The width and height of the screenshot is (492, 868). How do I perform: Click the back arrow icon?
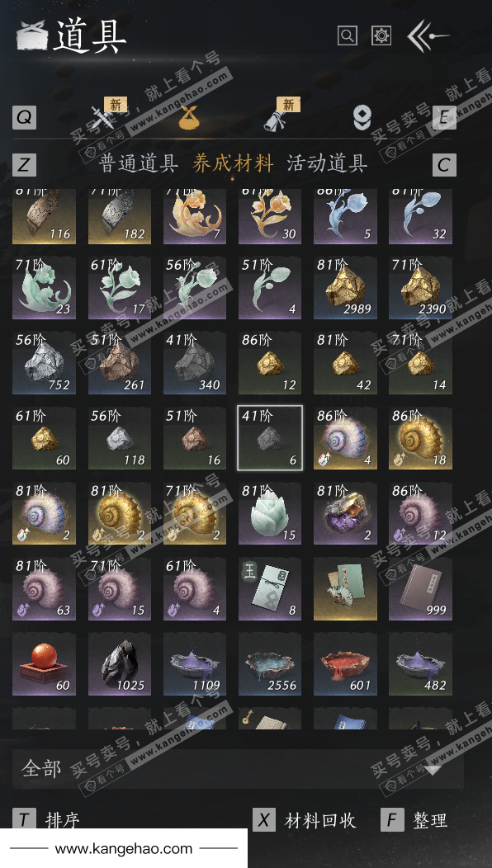click(x=428, y=36)
